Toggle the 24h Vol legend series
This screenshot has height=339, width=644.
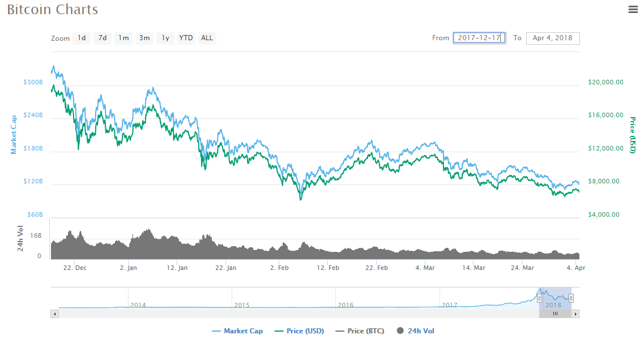point(416,331)
